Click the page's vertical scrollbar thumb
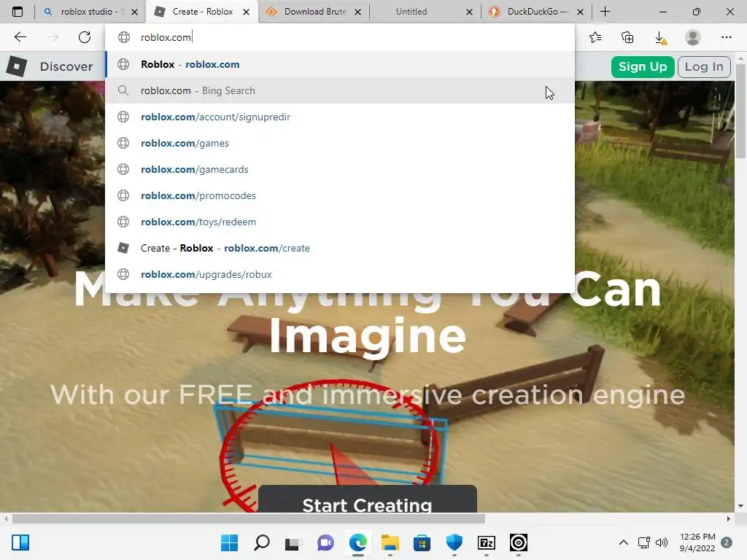Image resolution: width=747 pixels, height=560 pixels. pyautogui.click(x=740, y=111)
